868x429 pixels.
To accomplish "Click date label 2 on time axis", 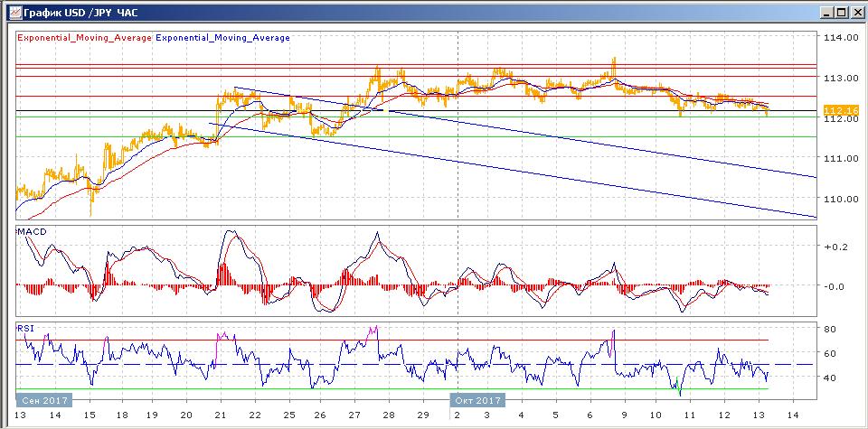I will pyautogui.click(x=458, y=415).
